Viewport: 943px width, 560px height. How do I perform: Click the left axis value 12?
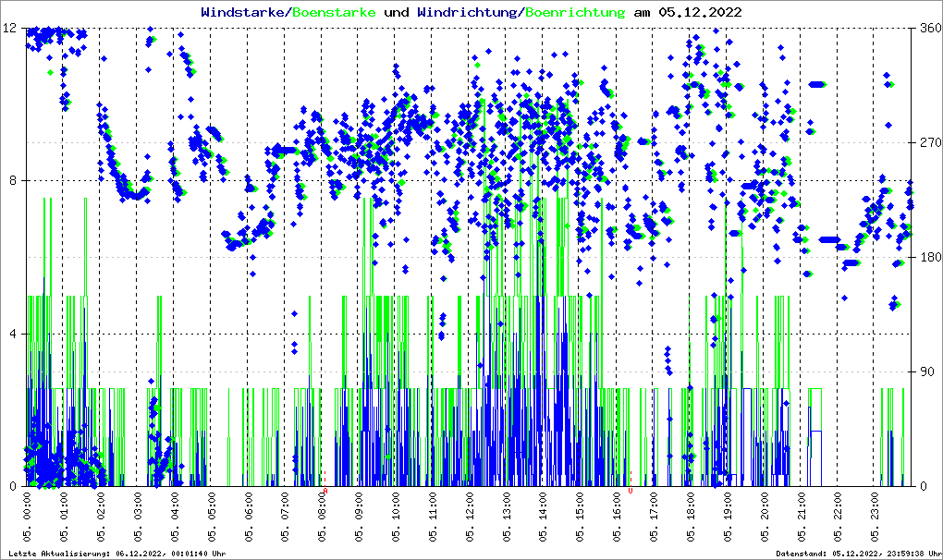click(x=9, y=28)
